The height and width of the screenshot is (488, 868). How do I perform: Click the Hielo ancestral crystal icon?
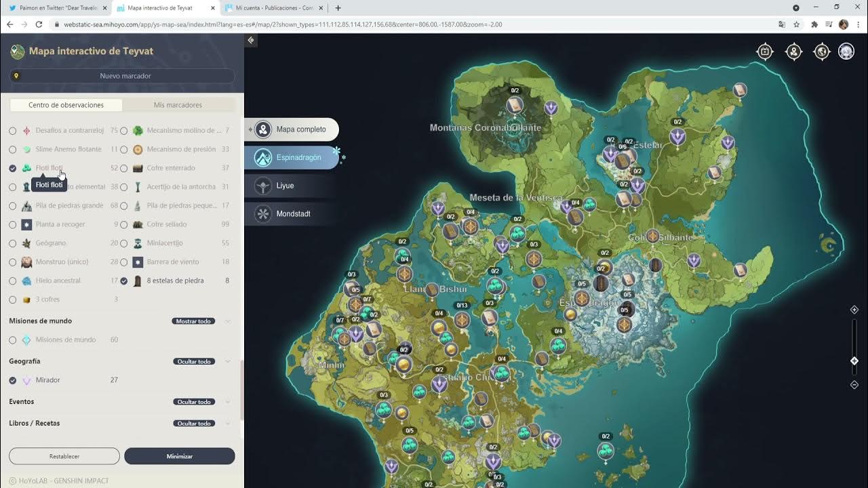[x=26, y=281]
